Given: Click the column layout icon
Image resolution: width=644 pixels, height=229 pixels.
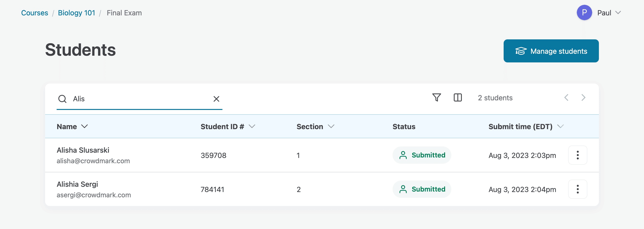Looking at the screenshot, I should tap(458, 98).
